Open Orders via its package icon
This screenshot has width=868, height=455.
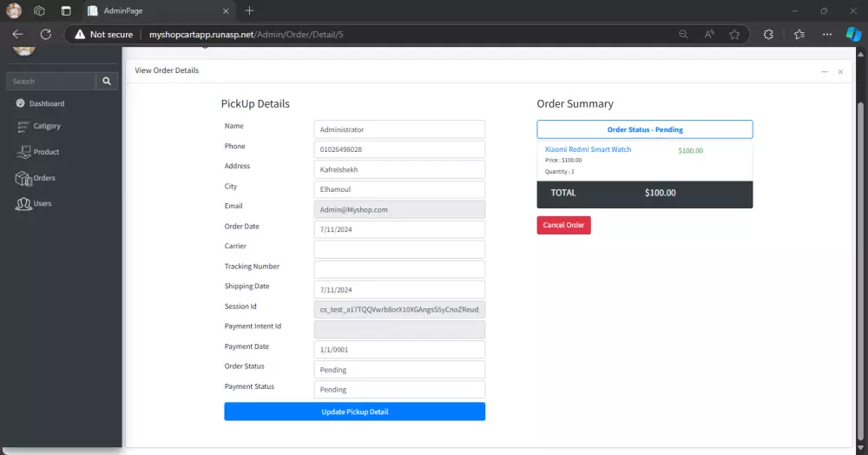click(x=23, y=178)
